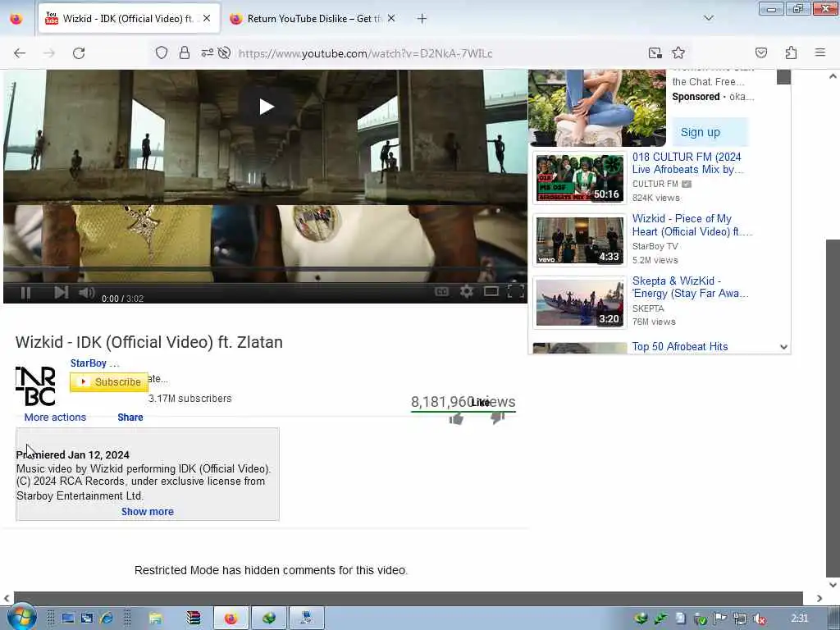Go back to the previous page

(x=20, y=53)
